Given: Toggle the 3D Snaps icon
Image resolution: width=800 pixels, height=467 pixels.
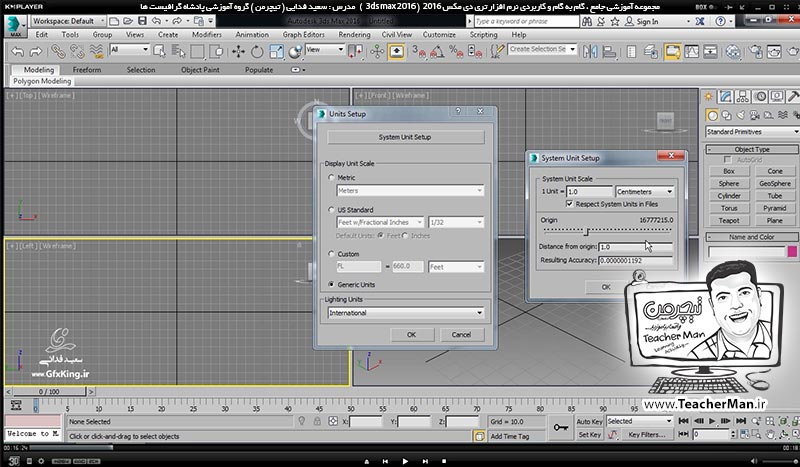Looking at the screenshot, I should click(x=419, y=52).
